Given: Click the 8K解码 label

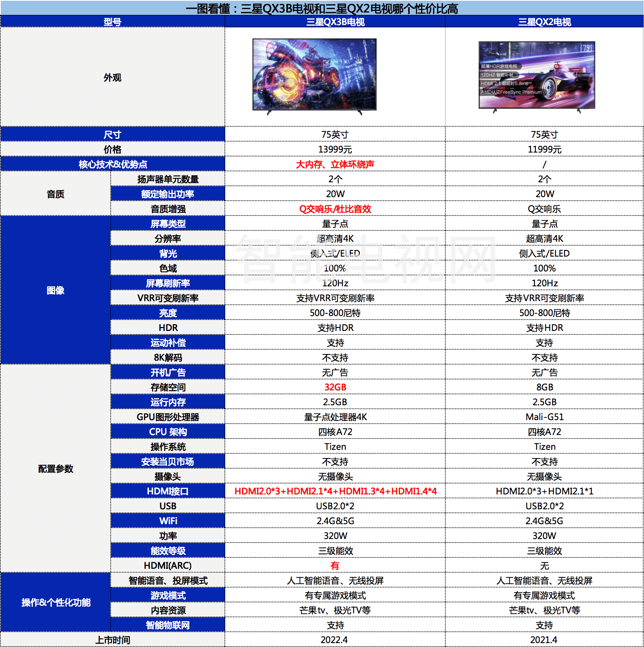Looking at the screenshot, I should pos(168,358).
